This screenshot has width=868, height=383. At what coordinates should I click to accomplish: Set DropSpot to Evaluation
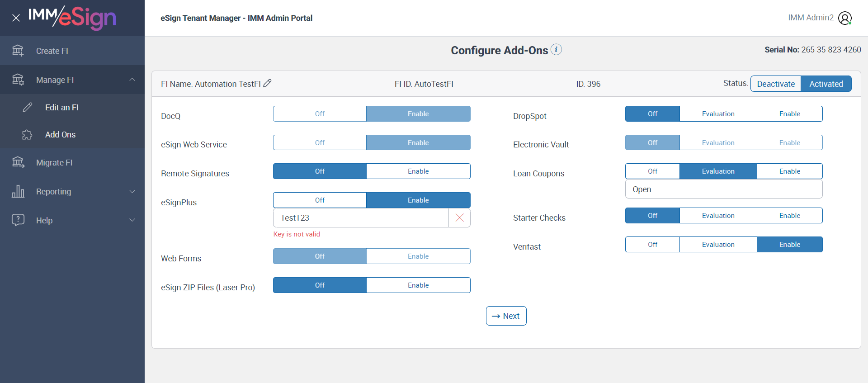pyautogui.click(x=718, y=114)
